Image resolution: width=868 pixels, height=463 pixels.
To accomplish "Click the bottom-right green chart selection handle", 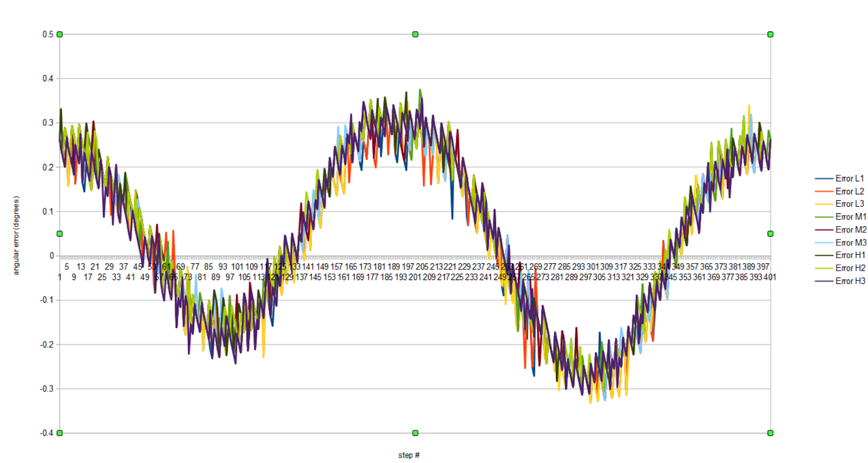I will (770, 433).
